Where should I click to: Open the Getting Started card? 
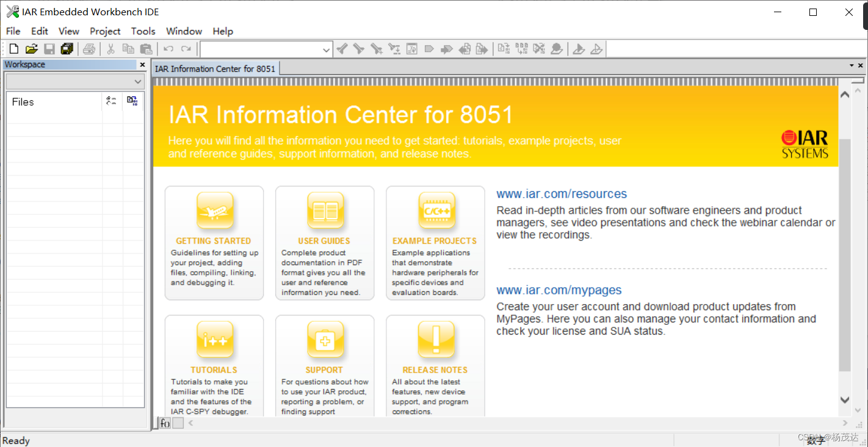214,243
